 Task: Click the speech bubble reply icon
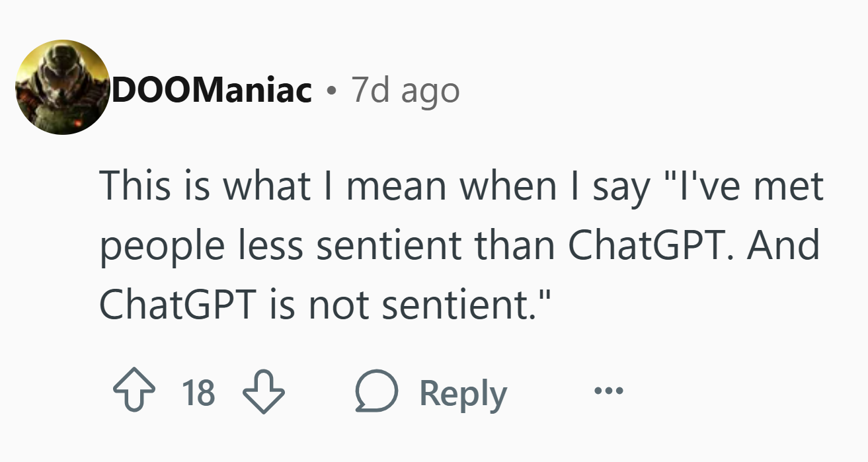(377, 393)
